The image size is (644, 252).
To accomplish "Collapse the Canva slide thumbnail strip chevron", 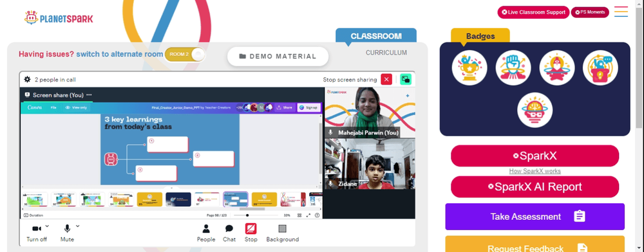I will pyautogui.click(x=172, y=189).
